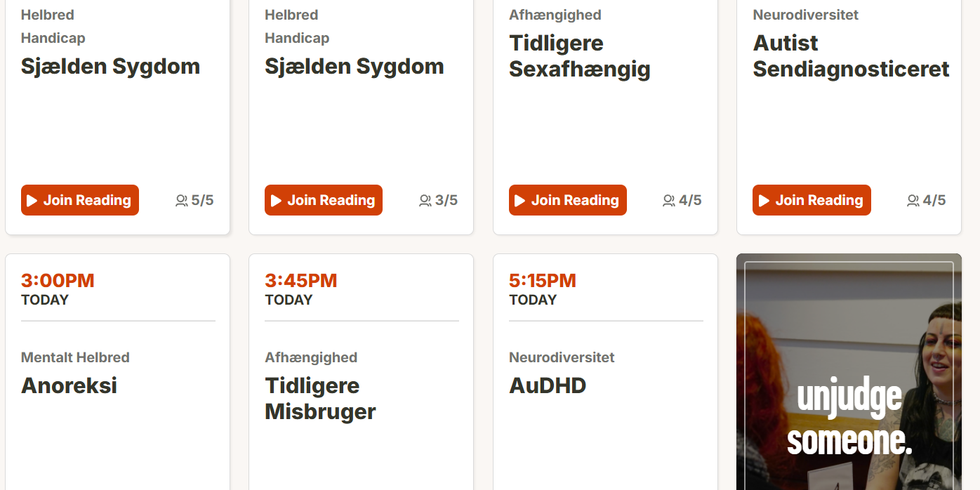The image size is (980, 490).
Task: Join the reading for Tidligere Sexafhængig
Action: 567,200
